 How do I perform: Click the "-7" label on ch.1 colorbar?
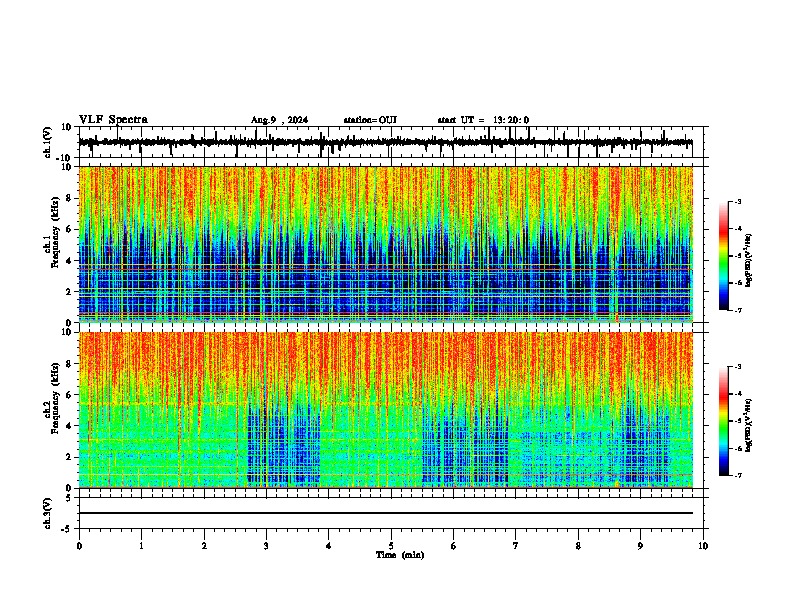[x=737, y=310]
